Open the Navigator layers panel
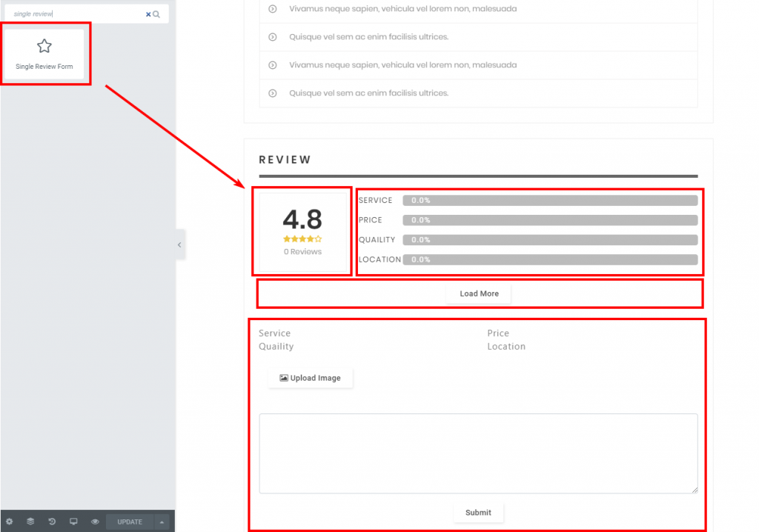 (31, 522)
